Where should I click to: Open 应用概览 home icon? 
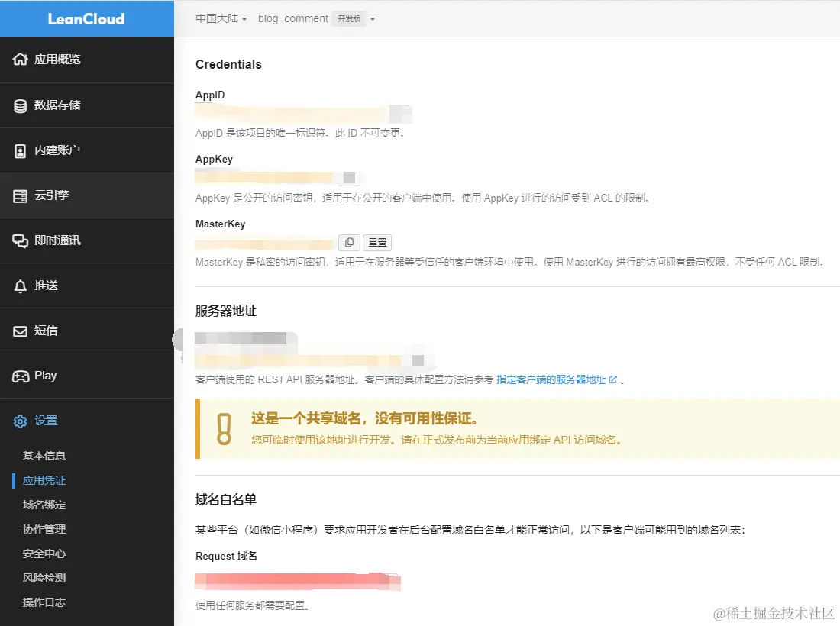coord(20,60)
